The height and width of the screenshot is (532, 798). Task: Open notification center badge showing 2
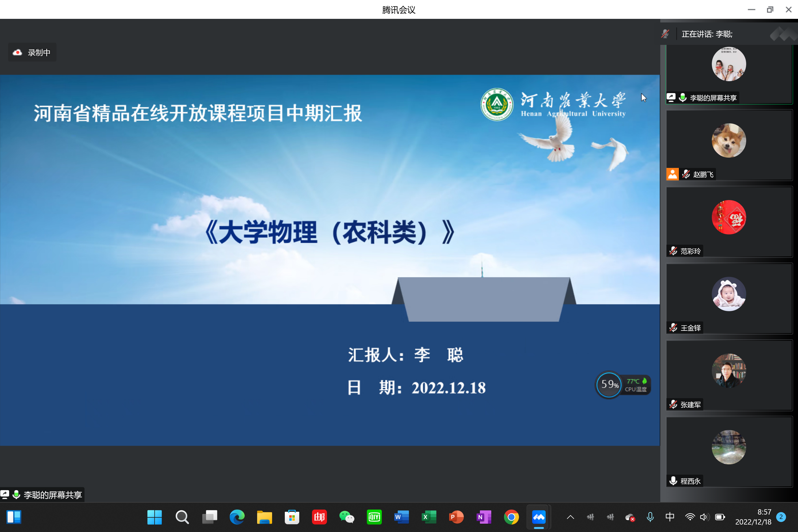coord(781,517)
